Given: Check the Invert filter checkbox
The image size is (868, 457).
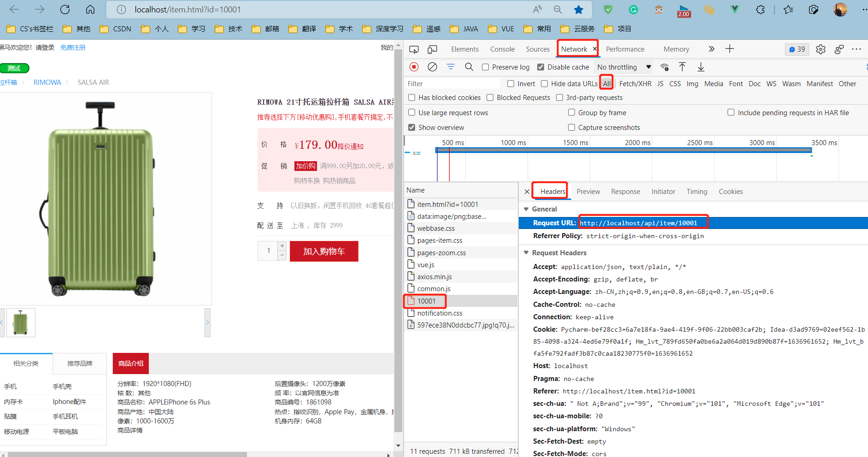Looking at the screenshot, I should point(511,83).
